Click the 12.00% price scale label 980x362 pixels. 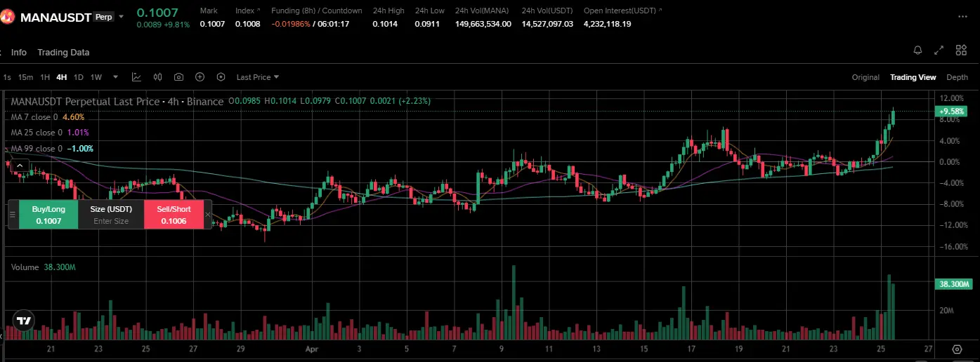(951, 98)
